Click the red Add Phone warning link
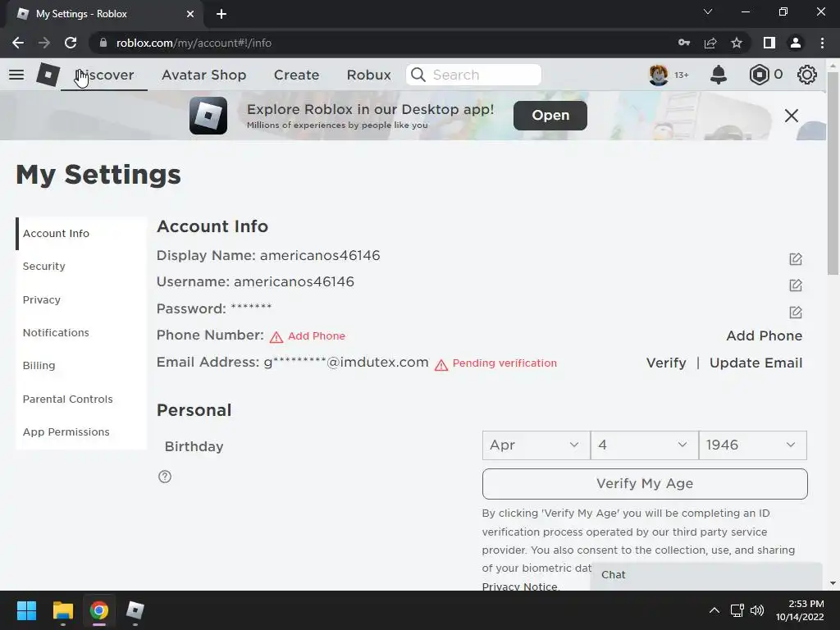 317,336
